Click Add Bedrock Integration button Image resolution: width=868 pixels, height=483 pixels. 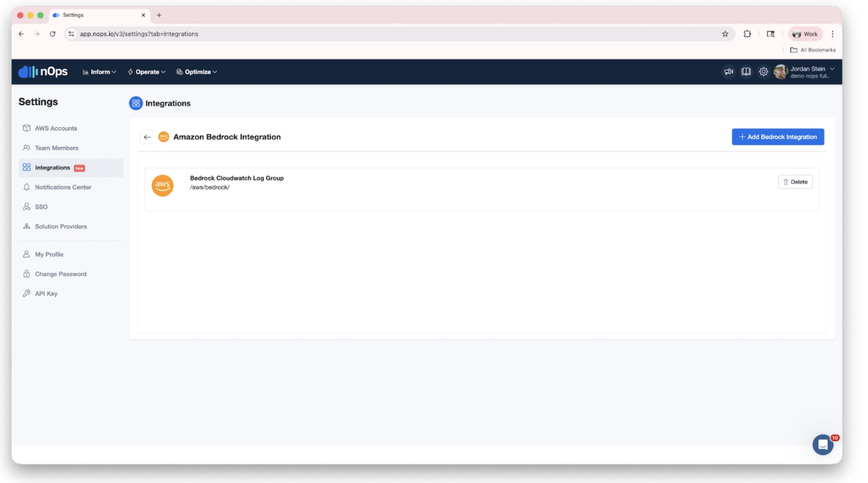coord(778,137)
